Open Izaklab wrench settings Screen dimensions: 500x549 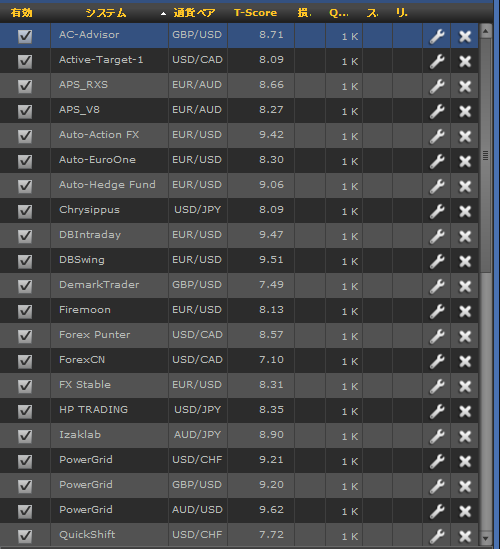pyautogui.click(x=437, y=436)
